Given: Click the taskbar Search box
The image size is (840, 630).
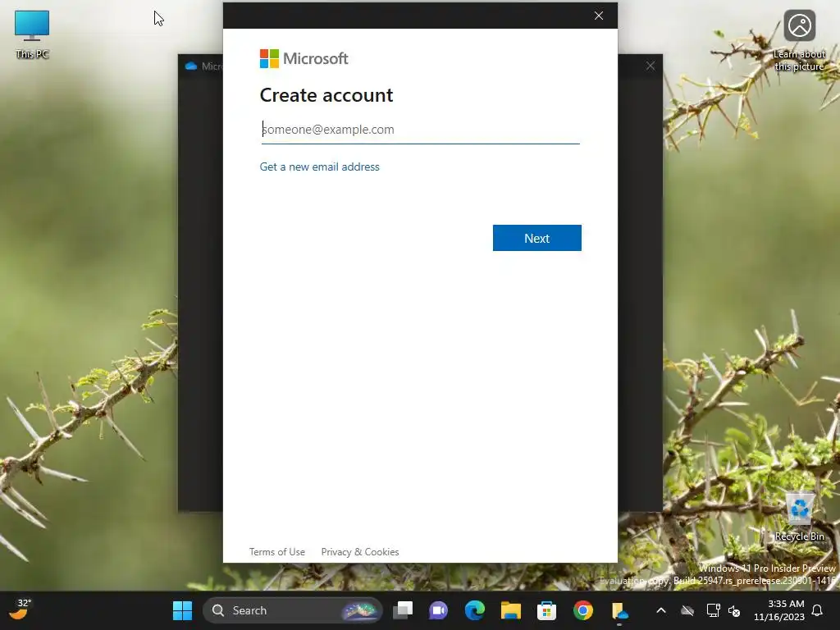Looking at the screenshot, I should [293, 610].
